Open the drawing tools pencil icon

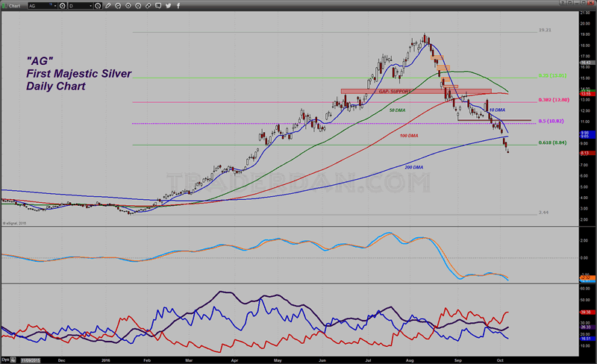coord(108,6)
